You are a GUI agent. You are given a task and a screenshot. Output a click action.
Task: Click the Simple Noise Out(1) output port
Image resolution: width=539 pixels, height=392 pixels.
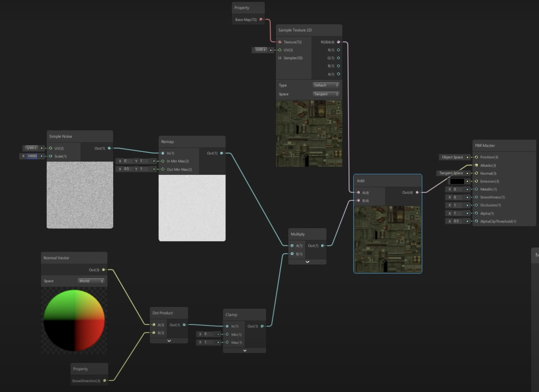109,148
